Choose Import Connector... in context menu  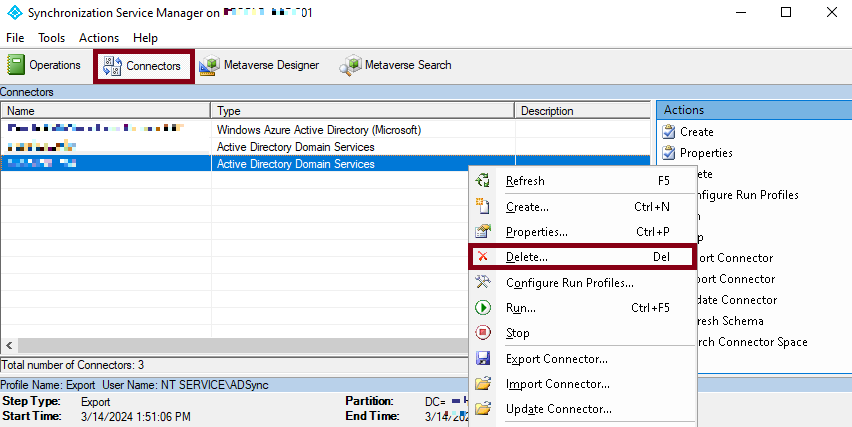(581, 384)
